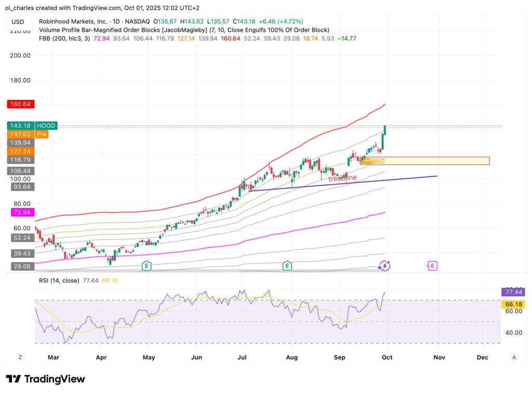Open the USD currency selector
Screen dimensions: 532x394
pyautogui.click(x=18, y=22)
